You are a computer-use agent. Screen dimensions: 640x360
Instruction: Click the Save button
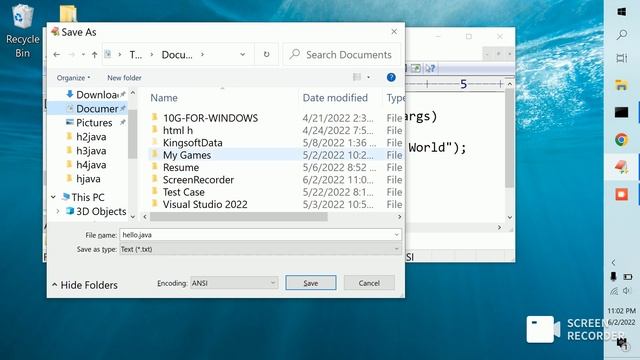311,283
